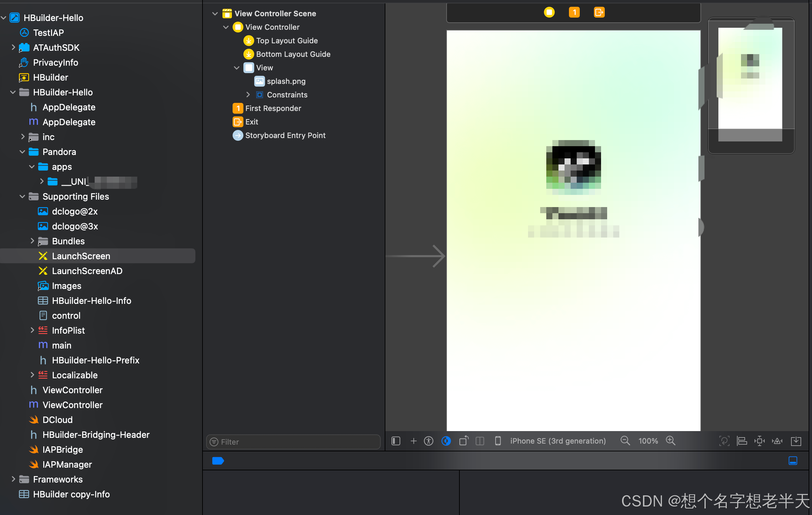This screenshot has width=812, height=515.
Task: Toggle the debug area visibility button
Action: (793, 461)
